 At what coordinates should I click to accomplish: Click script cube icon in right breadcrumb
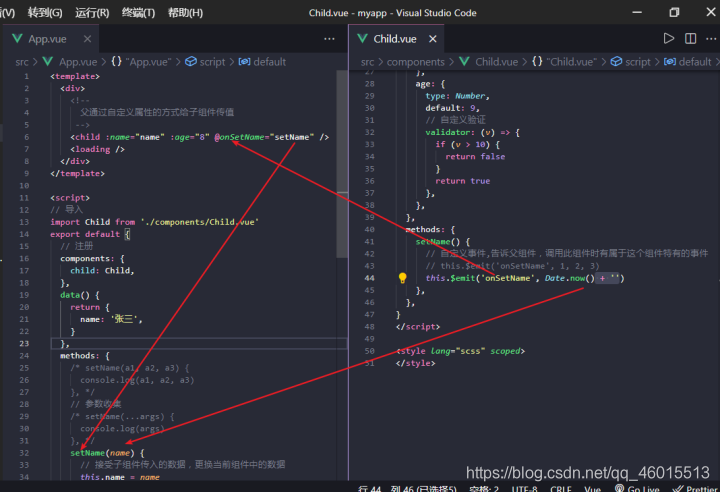(616, 62)
